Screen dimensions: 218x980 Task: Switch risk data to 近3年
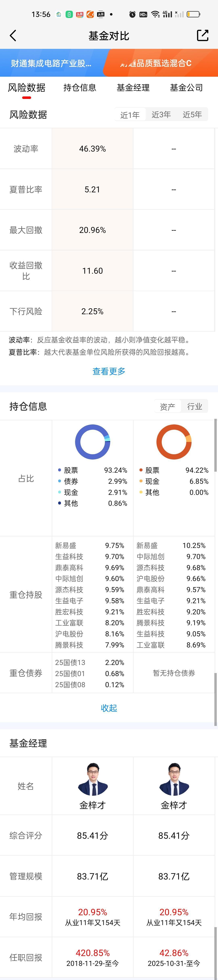(x=161, y=115)
